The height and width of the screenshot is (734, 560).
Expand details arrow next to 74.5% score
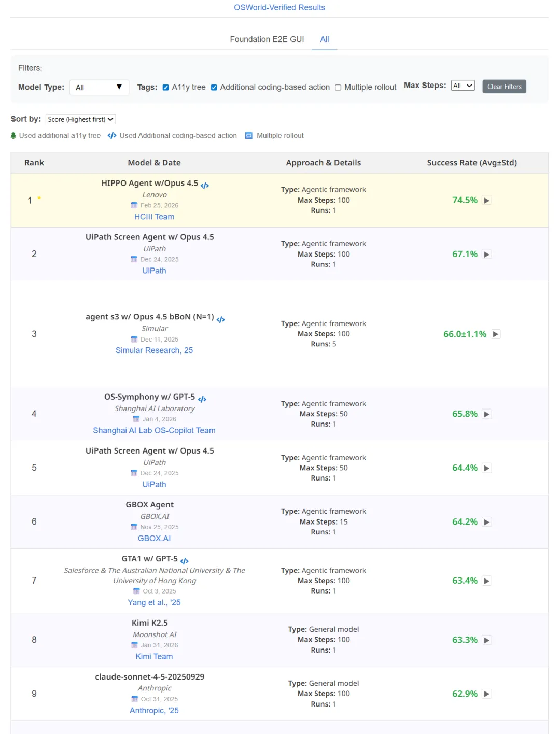[x=486, y=201]
